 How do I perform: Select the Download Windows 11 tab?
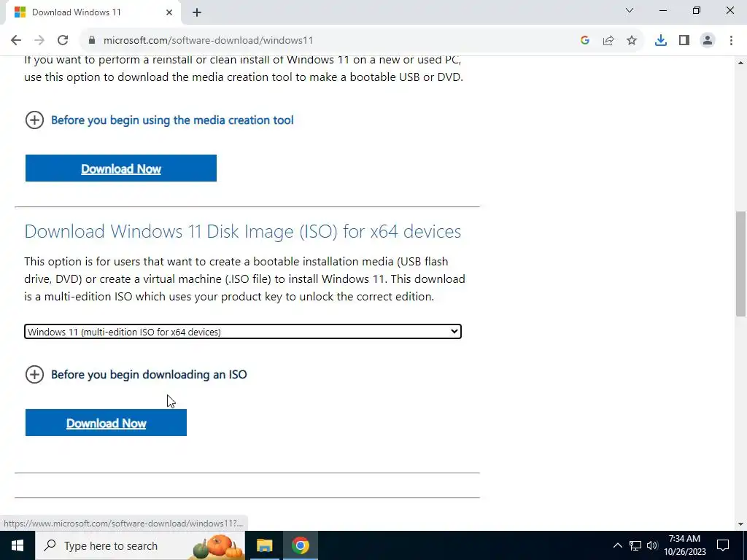[93, 12]
